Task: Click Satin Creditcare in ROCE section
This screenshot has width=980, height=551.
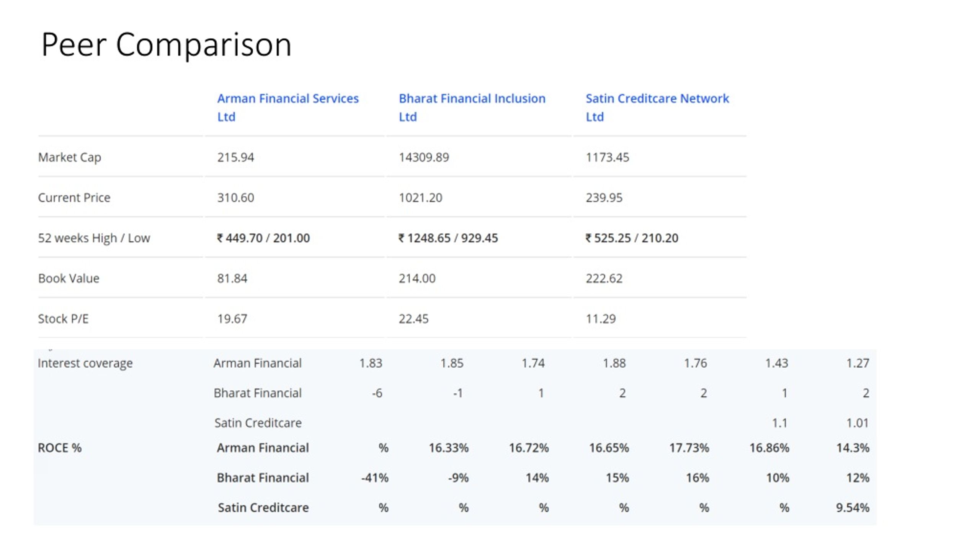Action: 263,508
